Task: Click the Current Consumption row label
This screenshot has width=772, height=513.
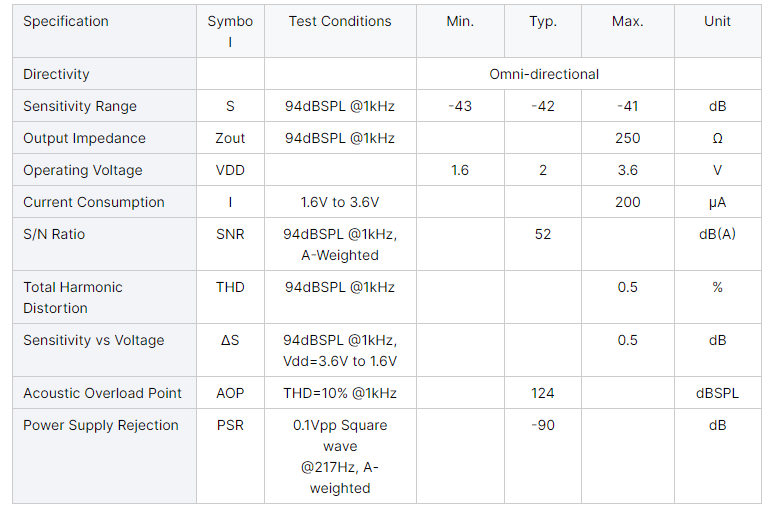Action: tap(94, 202)
